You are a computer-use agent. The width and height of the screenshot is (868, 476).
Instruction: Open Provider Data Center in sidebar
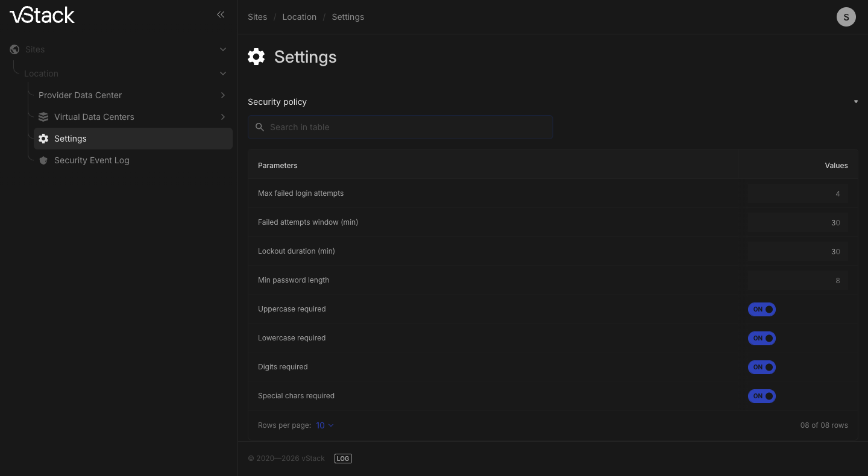[x=80, y=95]
